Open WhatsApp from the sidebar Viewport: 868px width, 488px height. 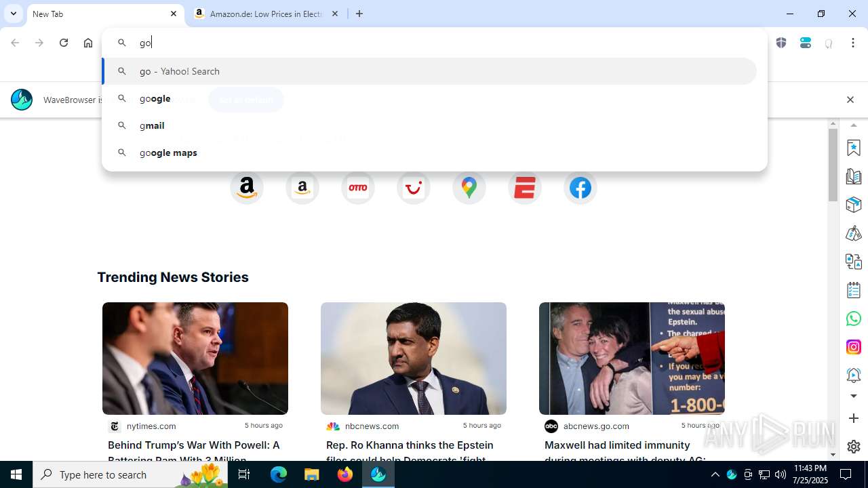pos(854,319)
